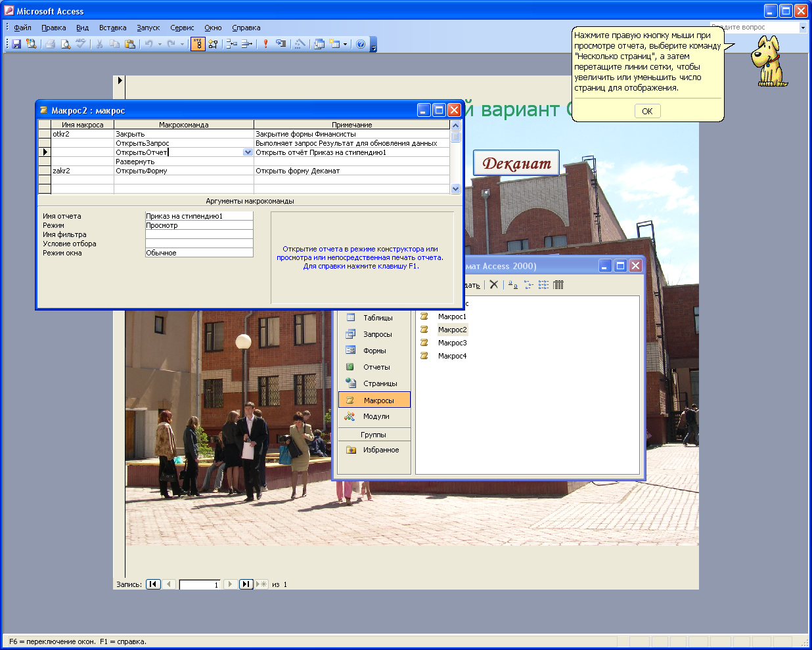Select Запросы in the database window
The width and height of the screenshot is (812, 650).
(x=374, y=334)
